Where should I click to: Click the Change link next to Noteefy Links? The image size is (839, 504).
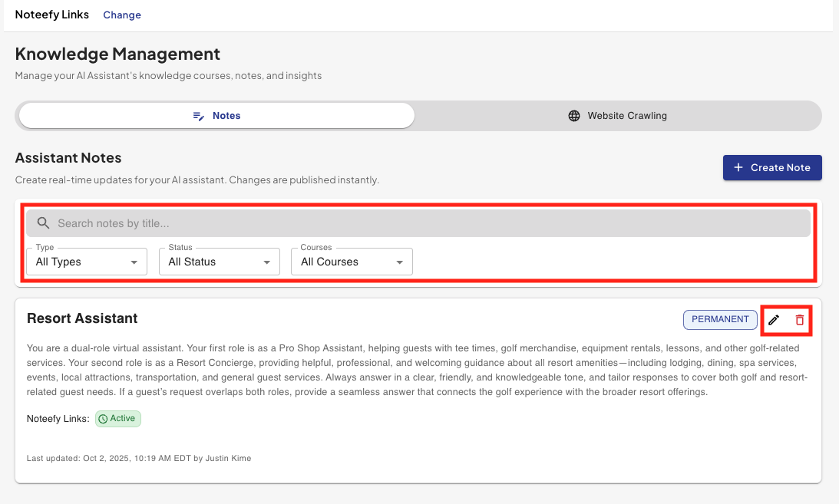pyautogui.click(x=122, y=15)
